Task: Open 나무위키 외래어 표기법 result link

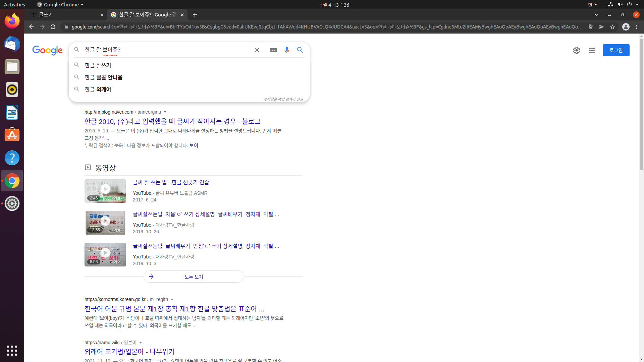Action: pos(129,352)
